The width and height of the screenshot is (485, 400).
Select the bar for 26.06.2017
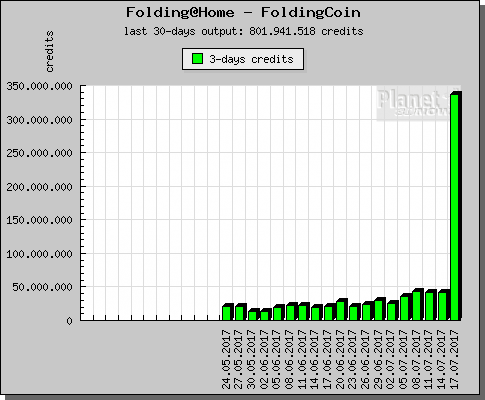pyautogui.click(x=367, y=311)
